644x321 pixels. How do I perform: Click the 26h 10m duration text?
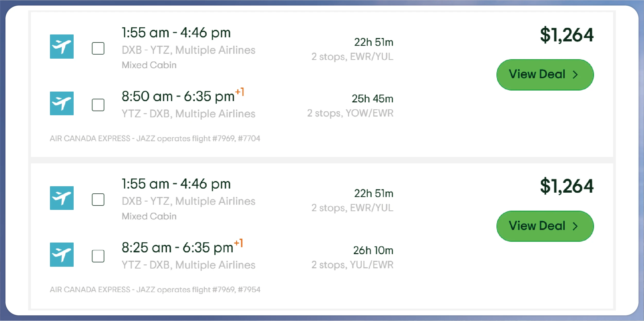(373, 250)
